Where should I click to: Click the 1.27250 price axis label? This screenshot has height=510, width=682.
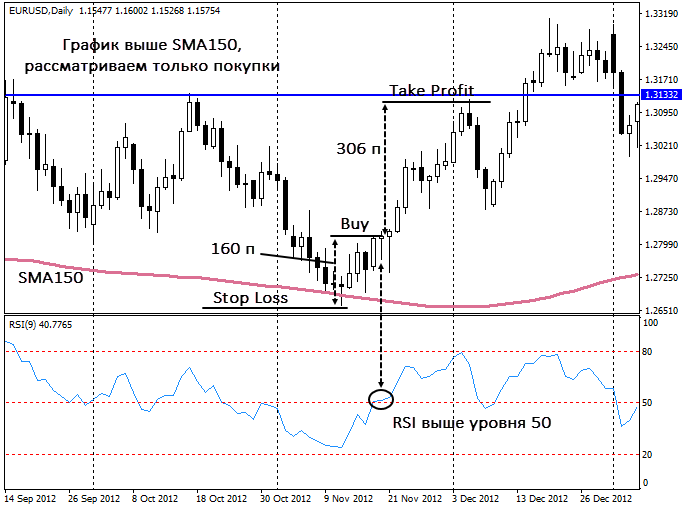[662, 277]
